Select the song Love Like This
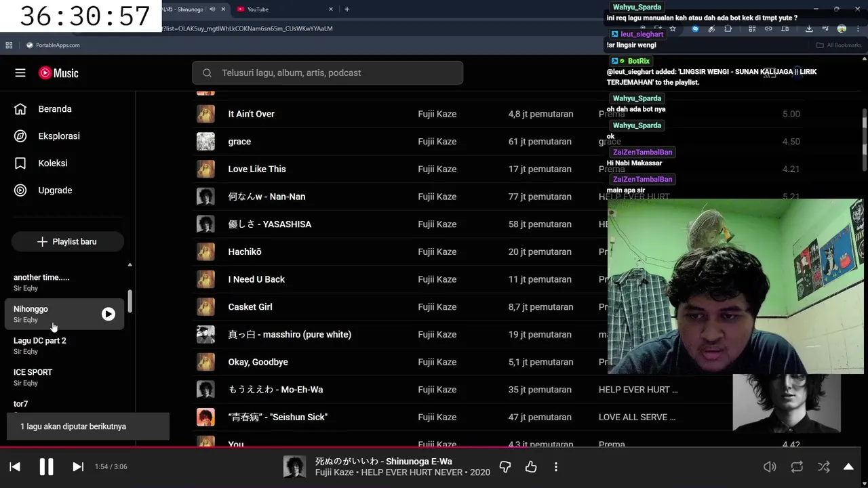This screenshot has width=868, height=488. (x=257, y=169)
